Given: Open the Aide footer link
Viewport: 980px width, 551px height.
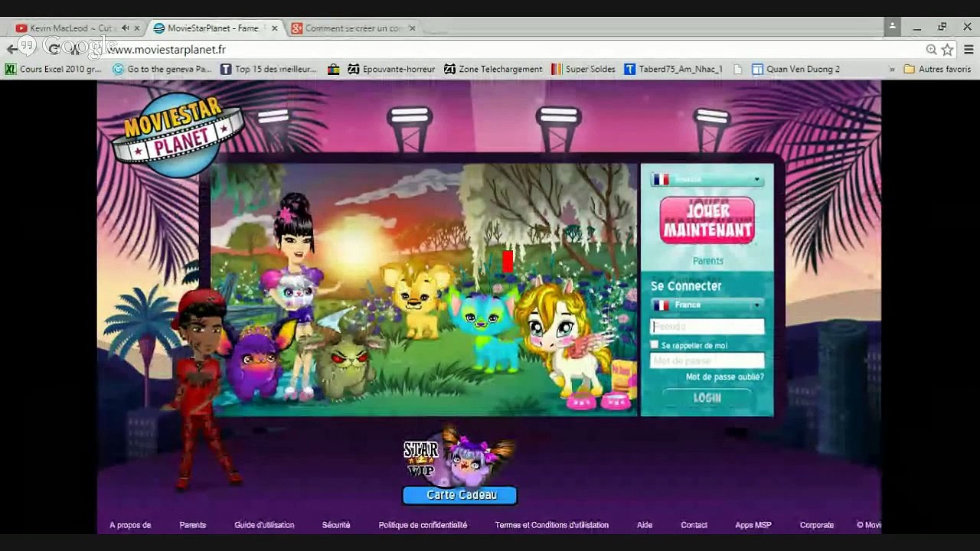Looking at the screenshot, I should (x=645, y=525).
